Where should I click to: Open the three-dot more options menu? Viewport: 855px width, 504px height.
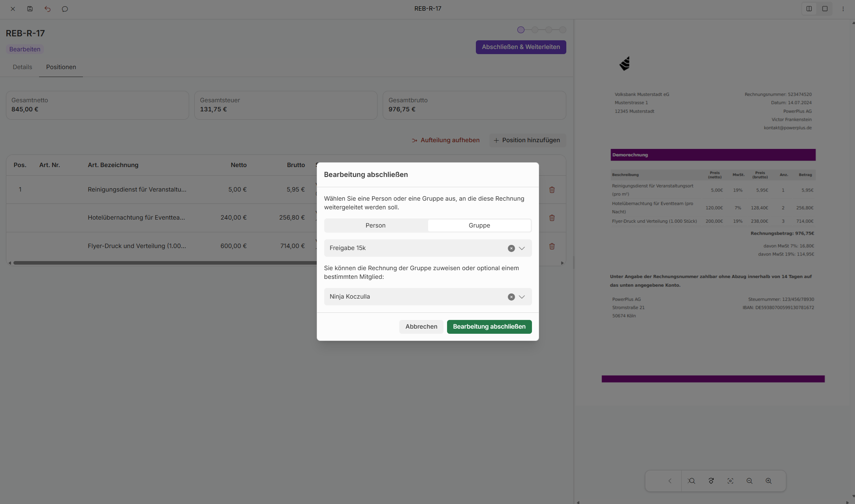(x=843, y=9)
